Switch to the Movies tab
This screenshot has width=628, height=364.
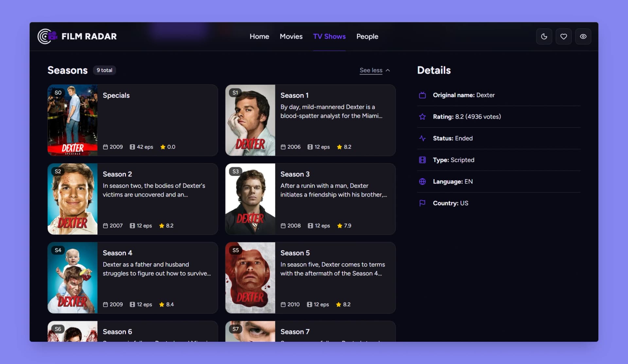coord(291,36)
